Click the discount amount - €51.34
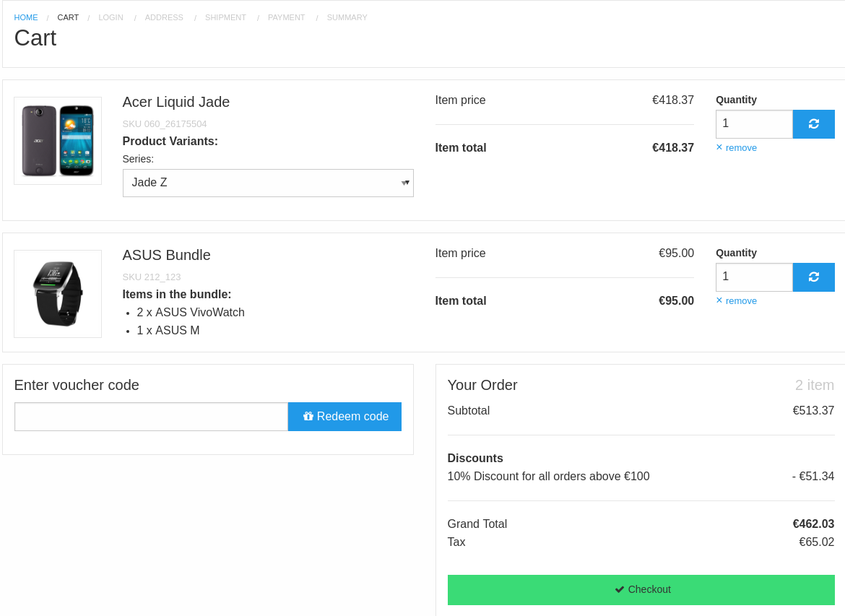Viewport: 845px width, 616px height. [x=813, y=477]
